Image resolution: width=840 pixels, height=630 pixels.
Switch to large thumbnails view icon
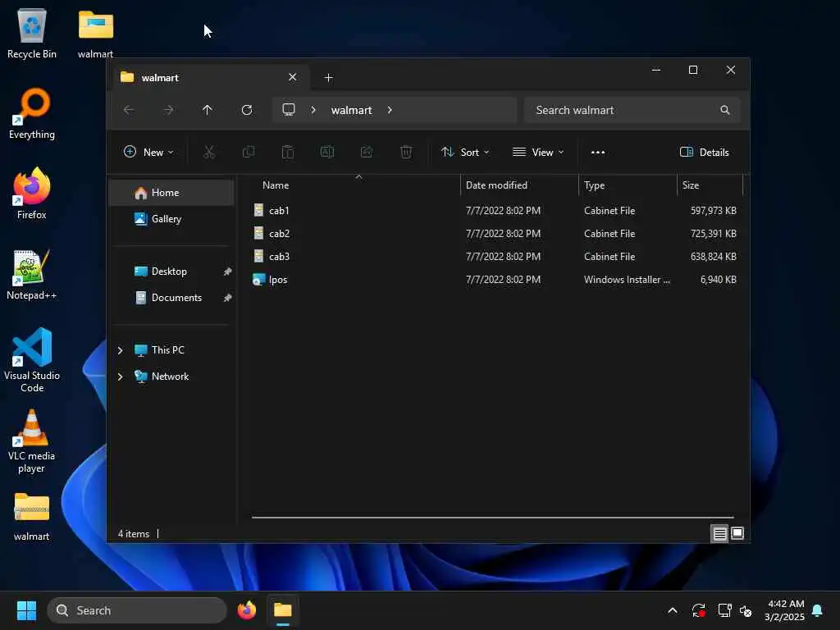coord(737,533)
